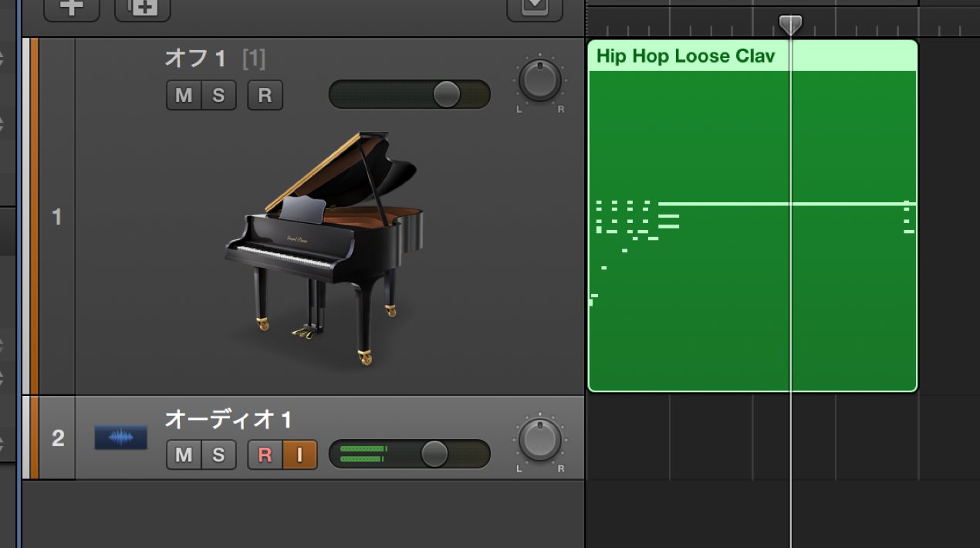
Task: Duplicate the track with the plus-stack button
Action: [x=143, y=8]
